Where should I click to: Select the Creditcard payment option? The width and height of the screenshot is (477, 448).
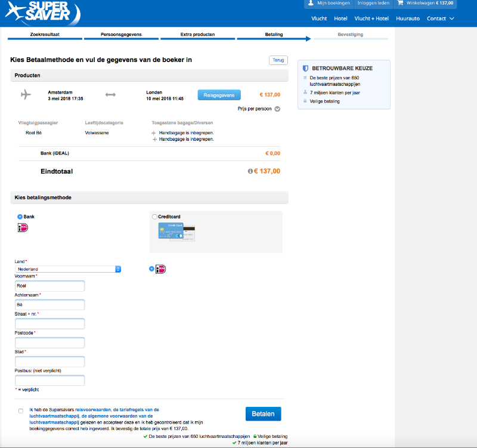(x=156, y=217)
